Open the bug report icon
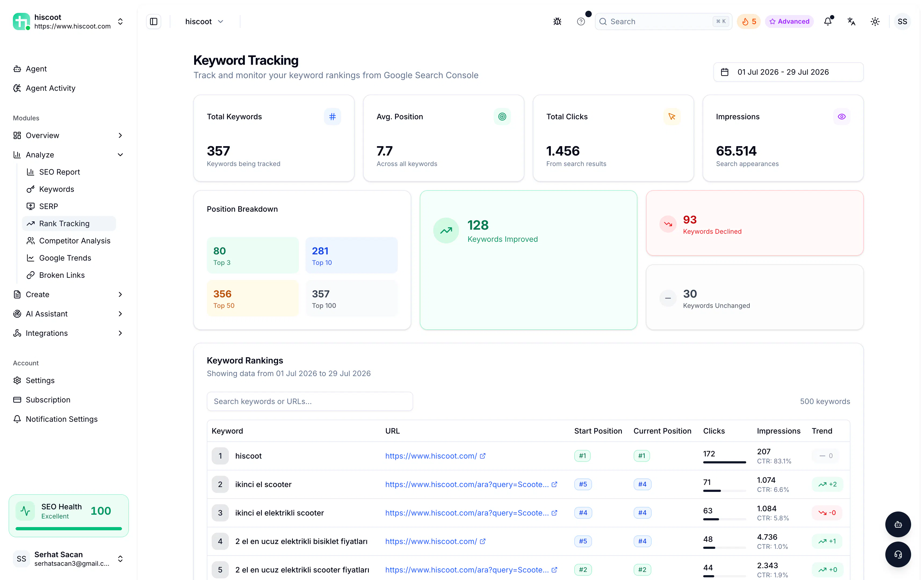Image resolution: width=924 pixels, height=580 pixels. (557, 21)
